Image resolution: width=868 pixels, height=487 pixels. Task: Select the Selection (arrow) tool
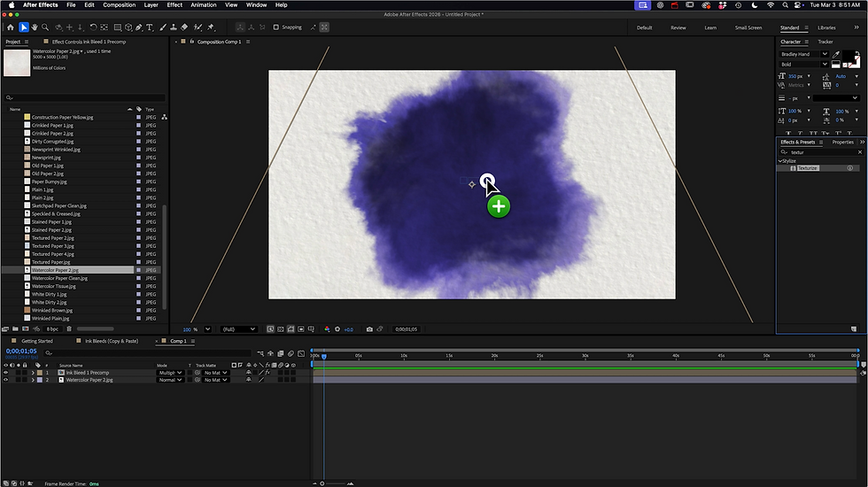(x=24, y=27)
